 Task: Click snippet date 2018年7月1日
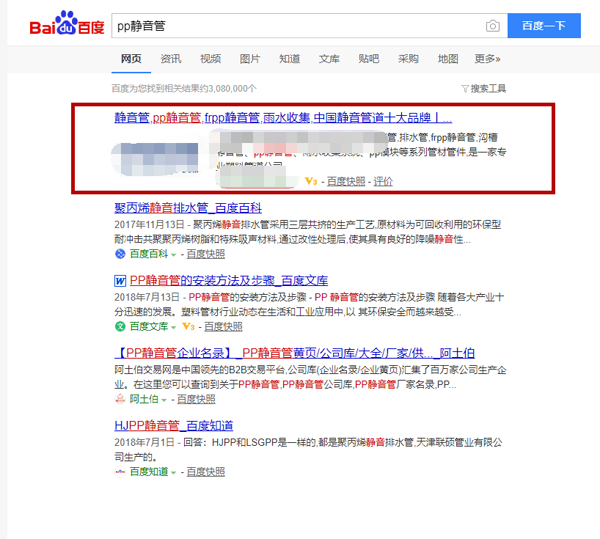pos(145,443)
